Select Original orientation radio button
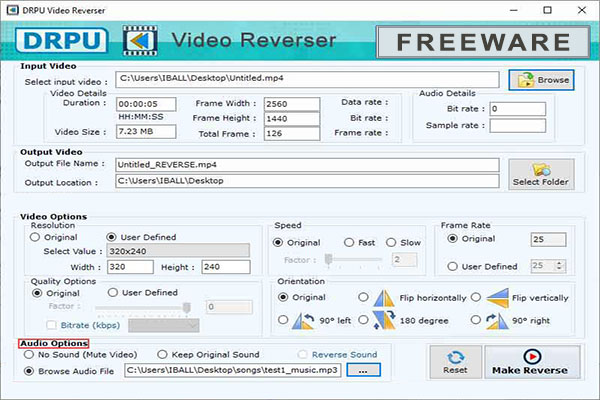600x400 pixels. point(283,297)
